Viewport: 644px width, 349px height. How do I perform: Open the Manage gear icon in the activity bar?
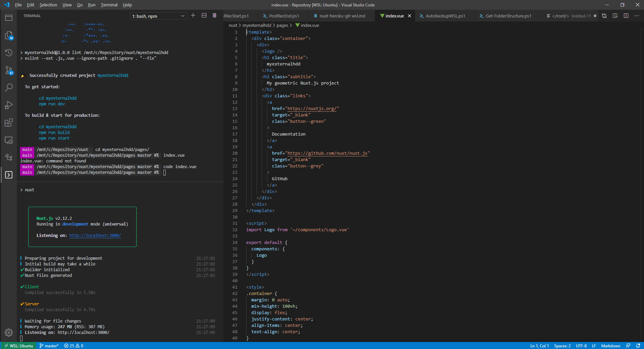pyautogui.click(x=9, y=332)
